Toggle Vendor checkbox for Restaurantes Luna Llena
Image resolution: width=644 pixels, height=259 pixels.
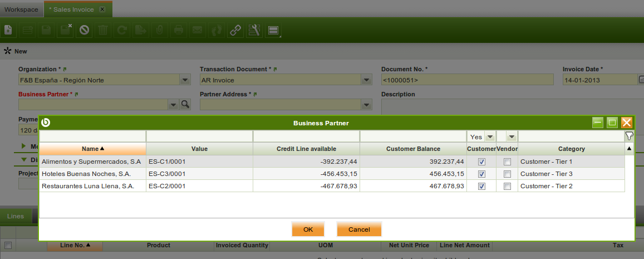pyautogui.click(x=507, y=186)
